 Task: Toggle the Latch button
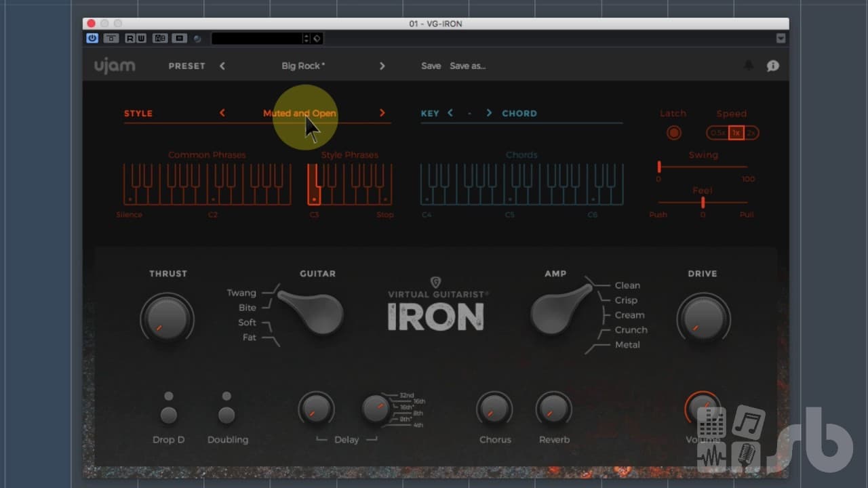pos(673,133)
